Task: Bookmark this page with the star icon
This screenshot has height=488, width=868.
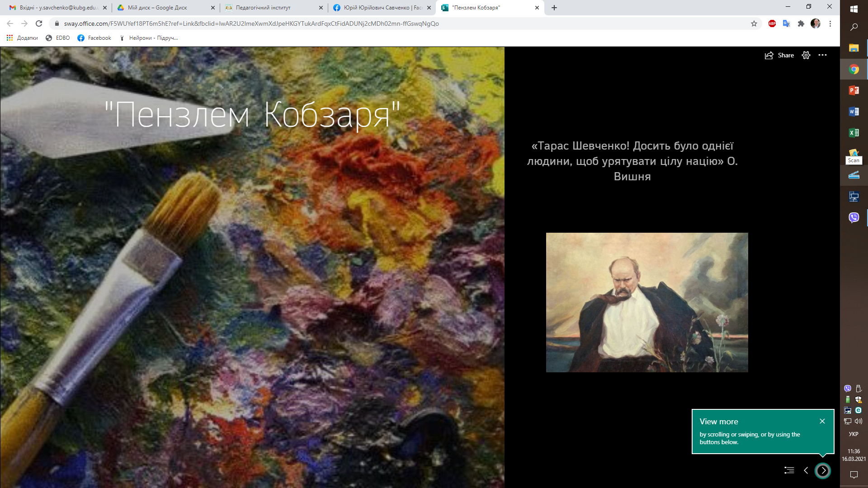Action: click(x=754, y=23)
